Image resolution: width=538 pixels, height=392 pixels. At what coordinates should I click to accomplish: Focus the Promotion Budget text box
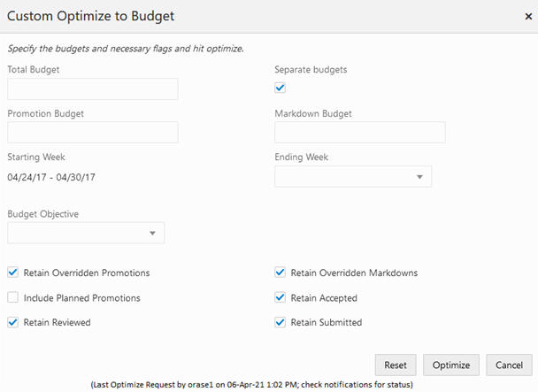pos(93,133)
